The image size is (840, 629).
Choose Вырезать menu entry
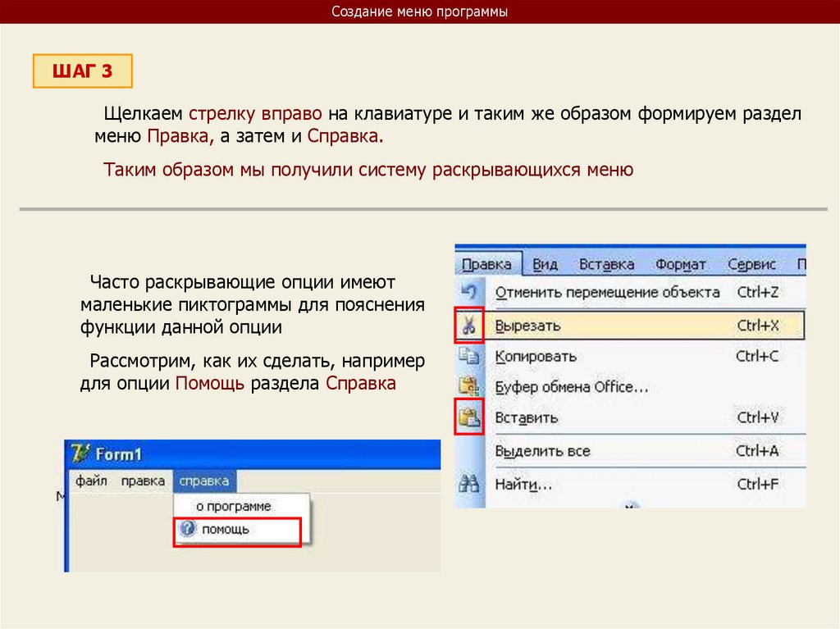coord(630,325)
